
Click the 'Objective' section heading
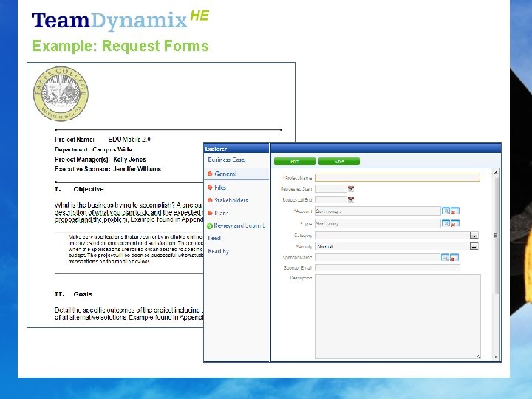[89, 189]
